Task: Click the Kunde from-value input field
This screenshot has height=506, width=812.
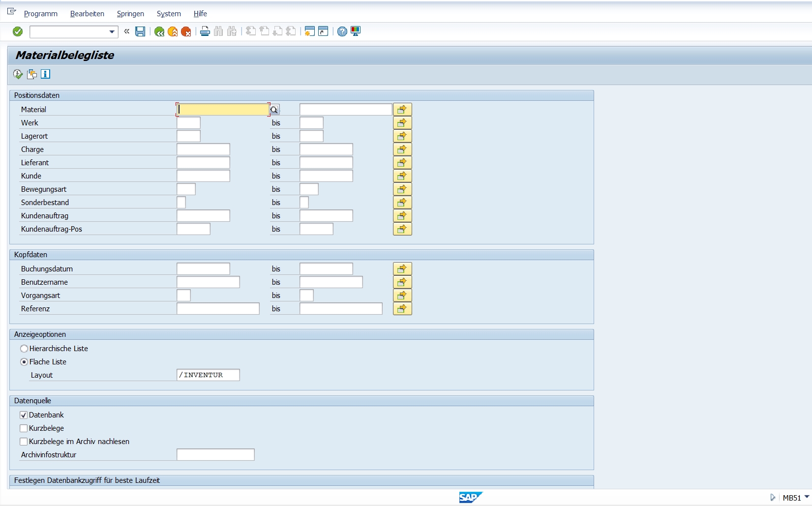Action: [x=203, y=176]
